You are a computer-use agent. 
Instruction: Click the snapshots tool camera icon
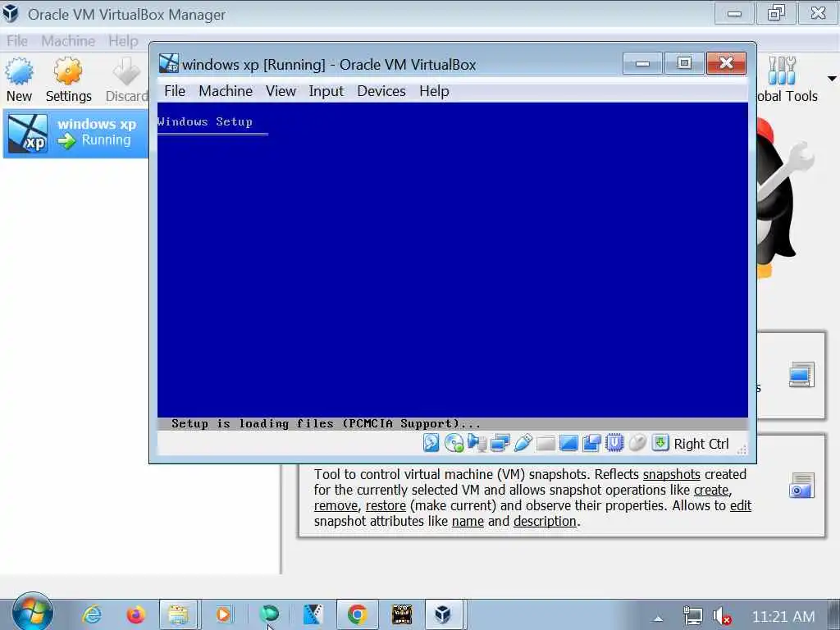click(x=801, y=486)
